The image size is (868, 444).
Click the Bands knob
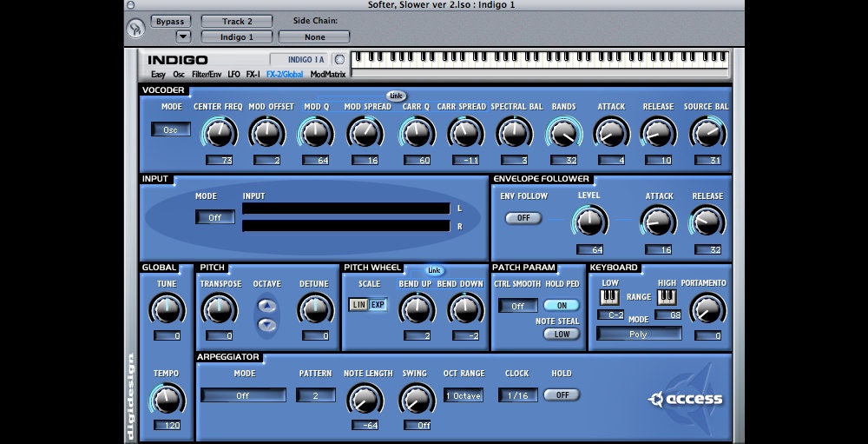pyautogui.click(x=563, y=133)
